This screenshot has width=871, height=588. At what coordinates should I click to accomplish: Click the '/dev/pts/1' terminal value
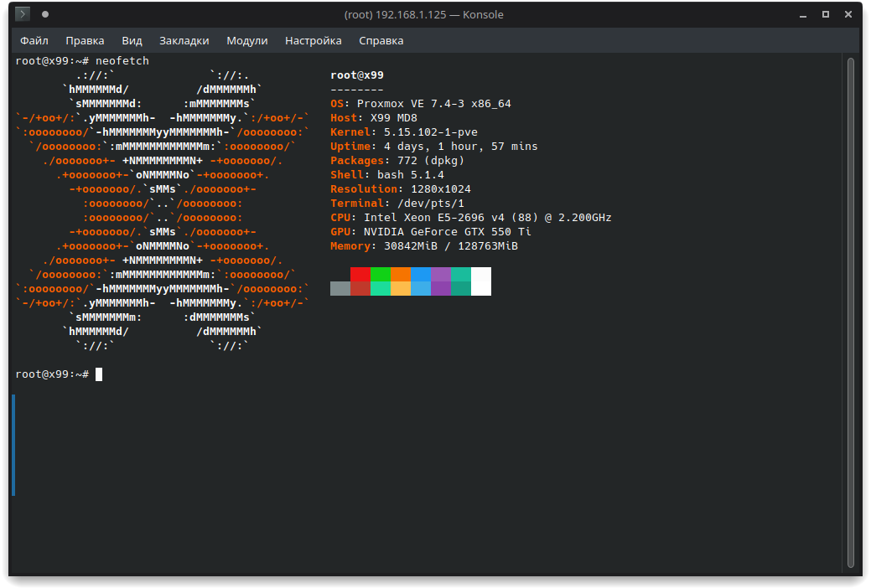pyautogui.click(x=431, y=204)
